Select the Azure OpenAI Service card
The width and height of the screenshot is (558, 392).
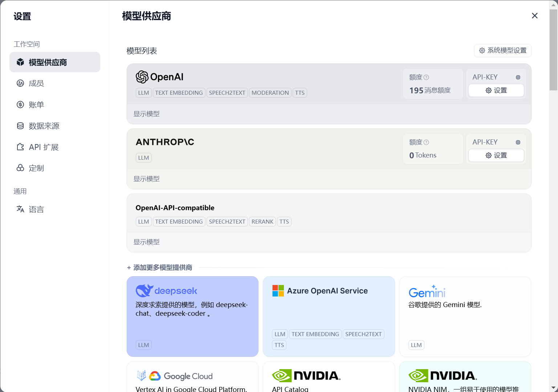tap(329, 317)
